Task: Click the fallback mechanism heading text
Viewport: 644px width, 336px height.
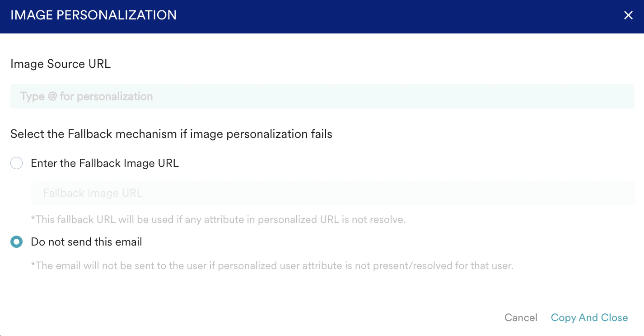Action: (x=171, y=134)
